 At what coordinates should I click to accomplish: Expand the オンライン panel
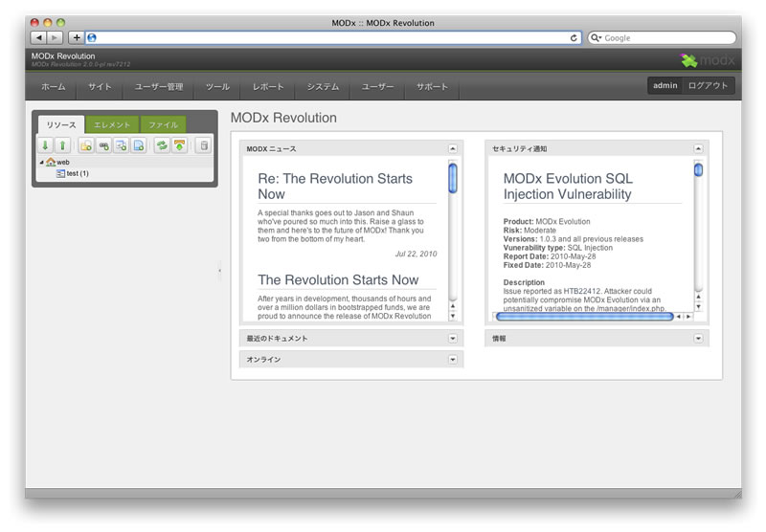(453, 359)
